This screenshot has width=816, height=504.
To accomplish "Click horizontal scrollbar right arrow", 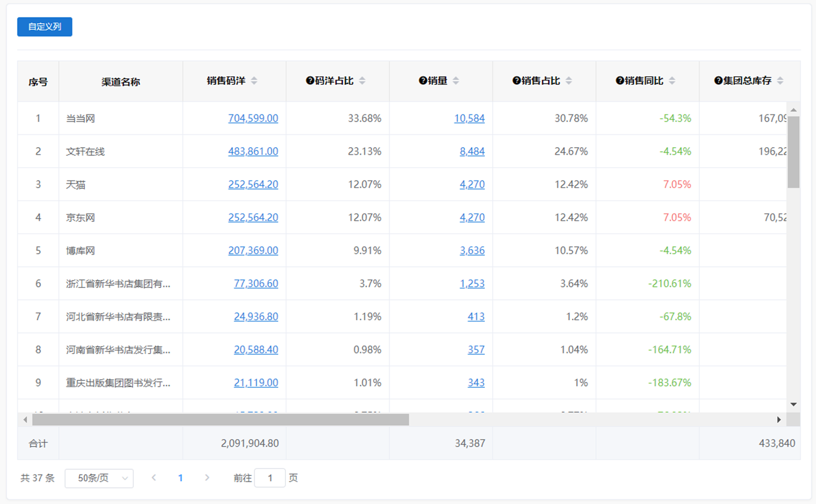I will (x=778, y=420).
